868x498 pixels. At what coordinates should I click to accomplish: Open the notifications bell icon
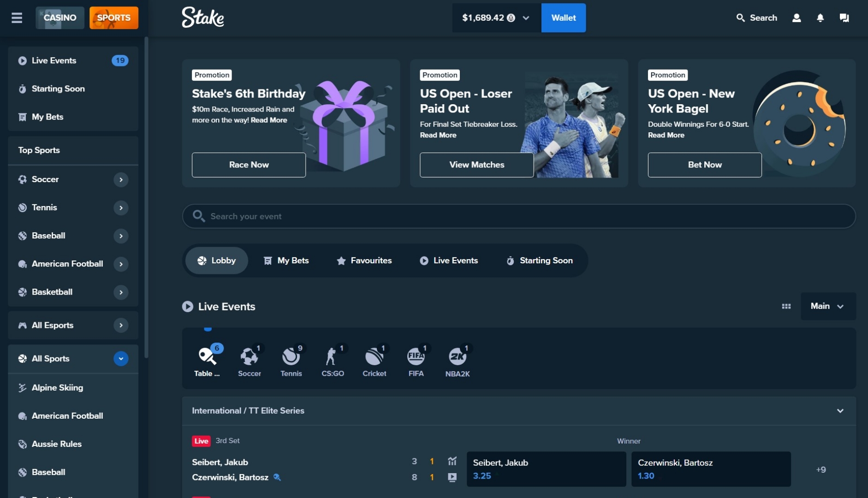coord(820,18)
